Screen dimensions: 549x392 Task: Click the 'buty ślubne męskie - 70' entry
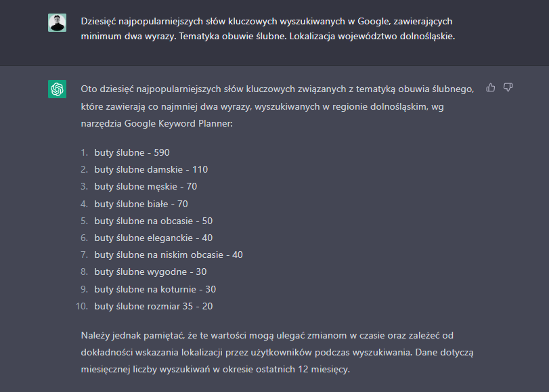[x=146, y=186]
